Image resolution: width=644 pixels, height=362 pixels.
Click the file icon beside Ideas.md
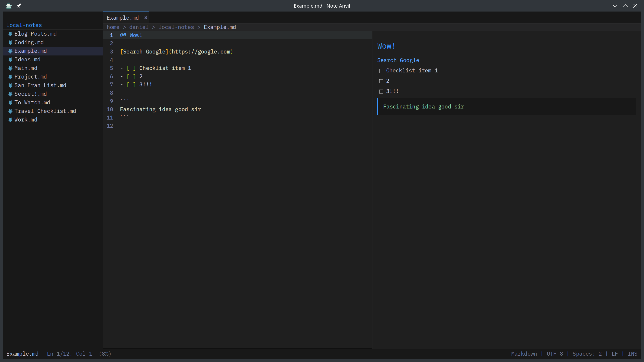pyautogui.click(x=10, y=60)
